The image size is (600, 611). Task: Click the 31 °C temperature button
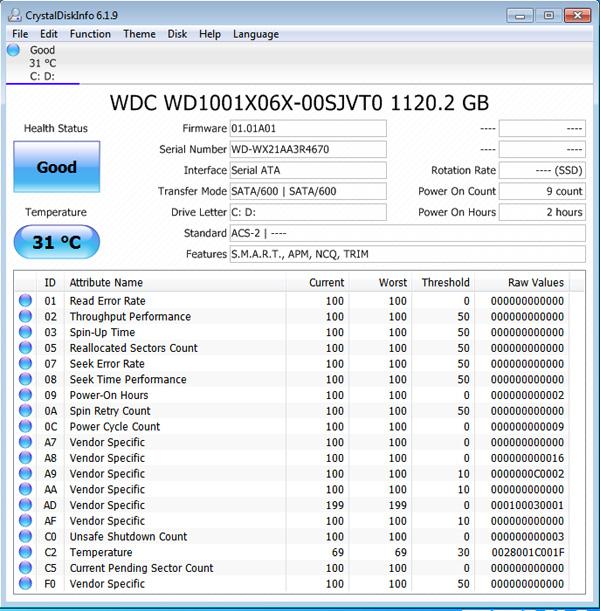click(x=56, y=242)
